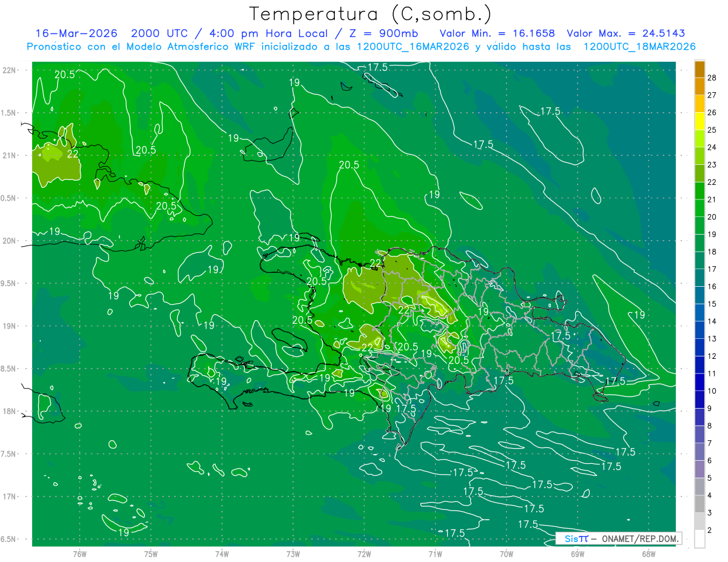This screenshot has width=728, height=562.
Task: Click the "Temperatura (C,somb.)" map title
Action: (371, 14)
